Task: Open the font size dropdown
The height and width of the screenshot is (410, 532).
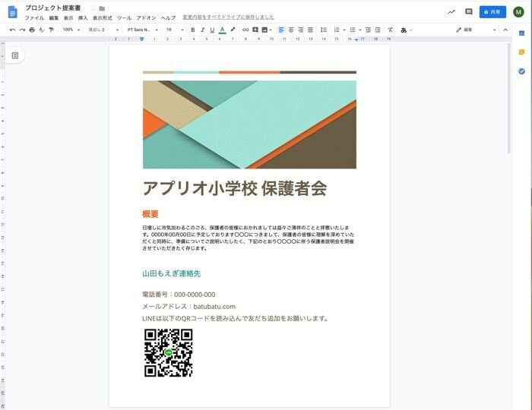Action: (175, 30)
